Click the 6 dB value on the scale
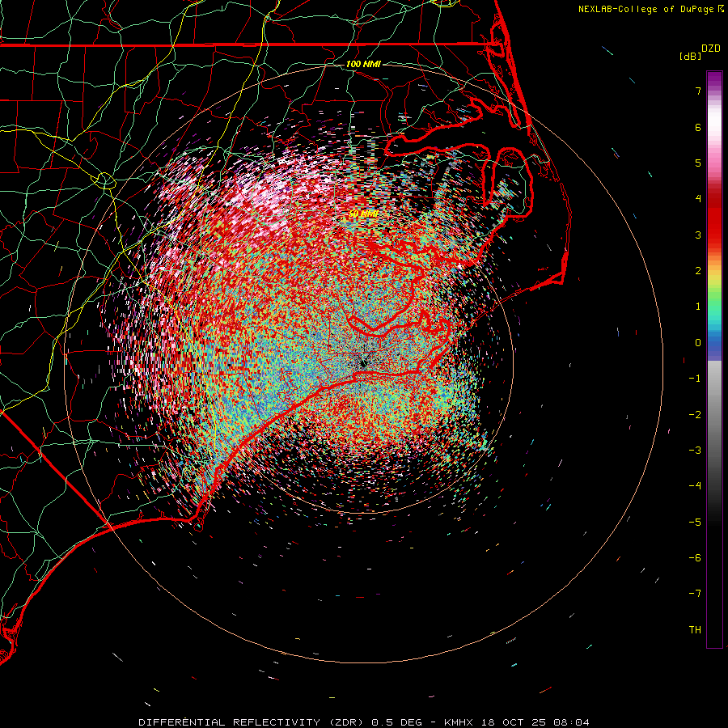This screenshot has height=728, width=728. [x=698, y=127]
